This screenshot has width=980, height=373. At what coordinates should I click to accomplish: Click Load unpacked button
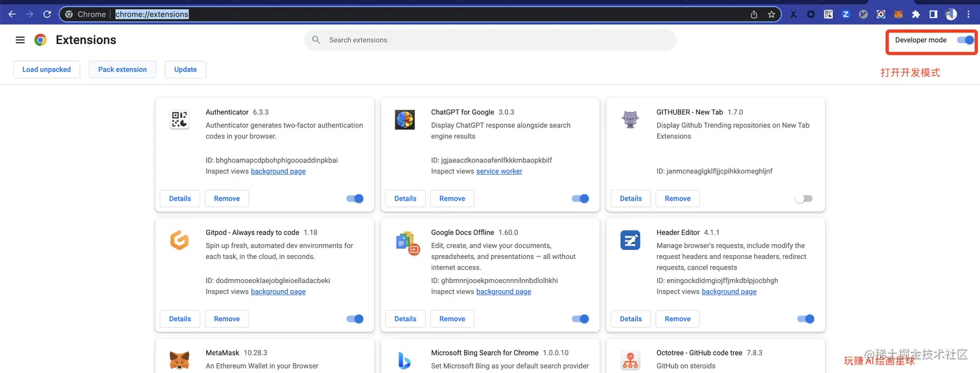(x=47, y=69)
